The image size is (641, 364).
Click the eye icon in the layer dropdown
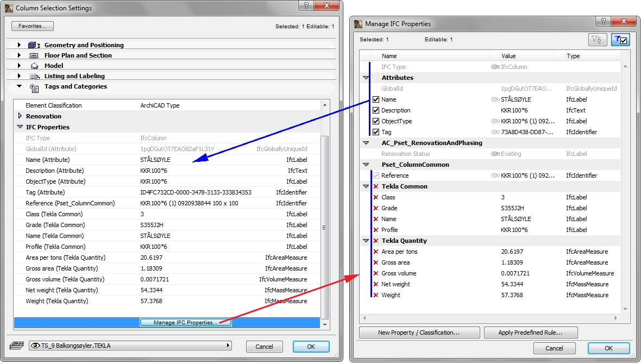click(x=35, y=346)
